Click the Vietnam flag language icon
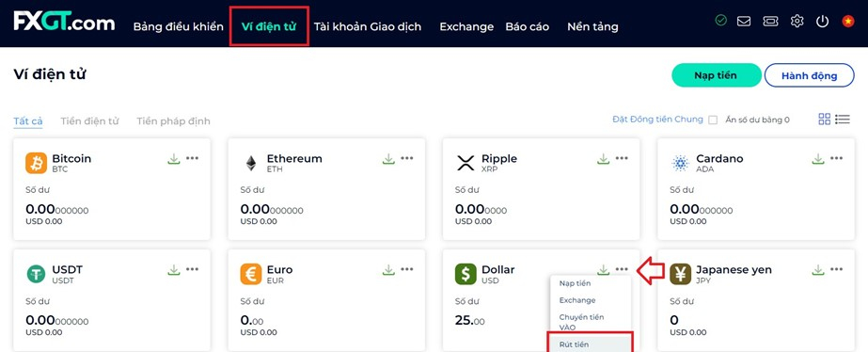This screenshot has width=868, height=352. click(847, 21)
